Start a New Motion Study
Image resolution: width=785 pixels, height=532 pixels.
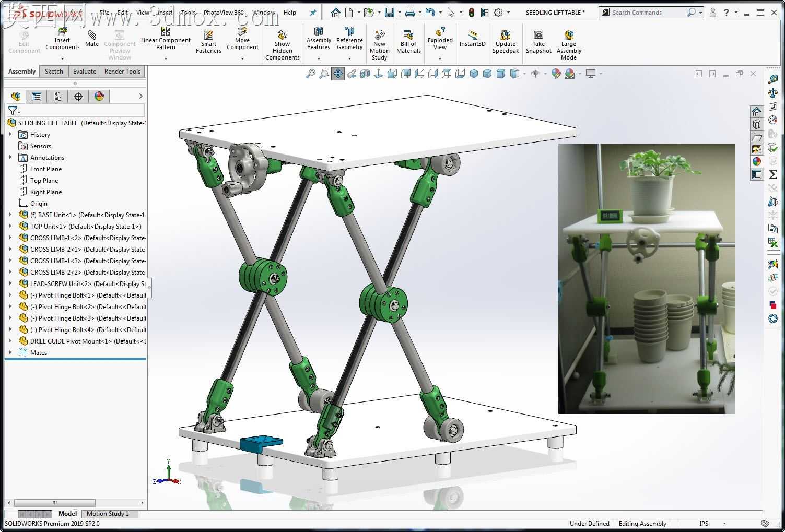pos(380,44)
